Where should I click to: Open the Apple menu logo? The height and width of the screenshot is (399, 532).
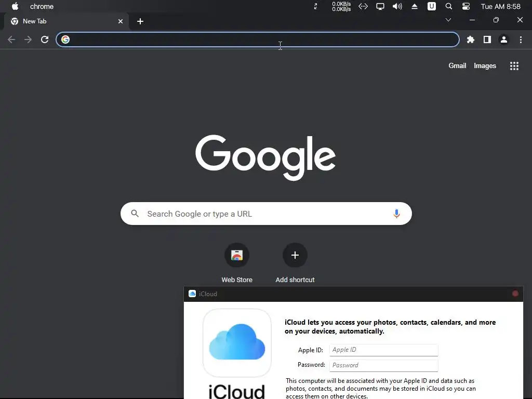15,6
